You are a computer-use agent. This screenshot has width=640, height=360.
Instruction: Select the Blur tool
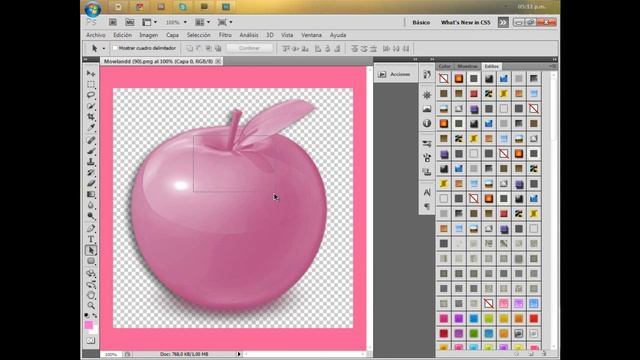tap(91, 205)
